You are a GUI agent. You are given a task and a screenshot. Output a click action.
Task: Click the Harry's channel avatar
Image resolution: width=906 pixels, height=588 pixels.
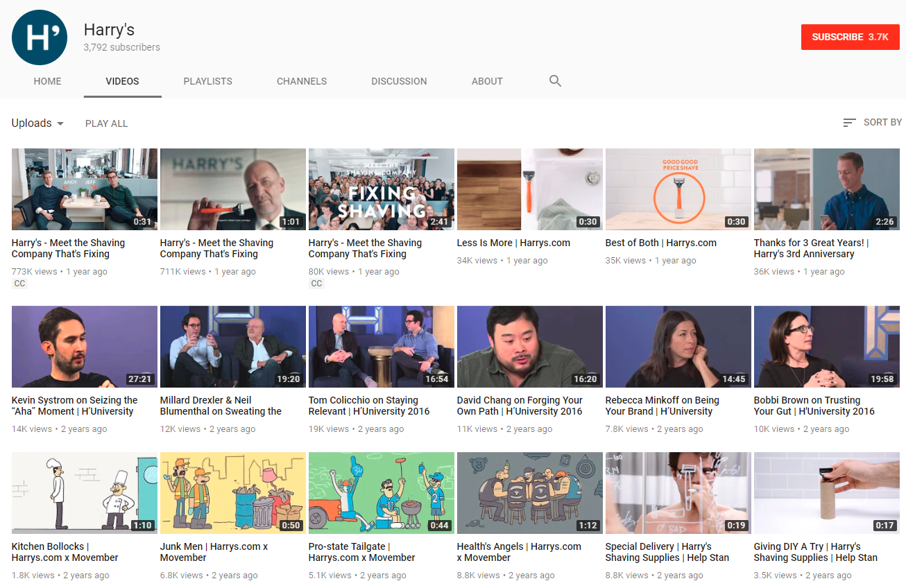click(x=39, y=37)
